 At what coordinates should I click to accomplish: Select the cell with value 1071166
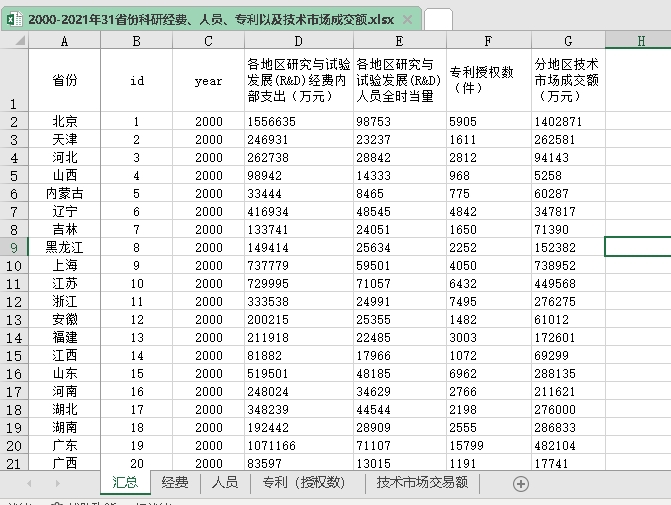coord(299,445)
